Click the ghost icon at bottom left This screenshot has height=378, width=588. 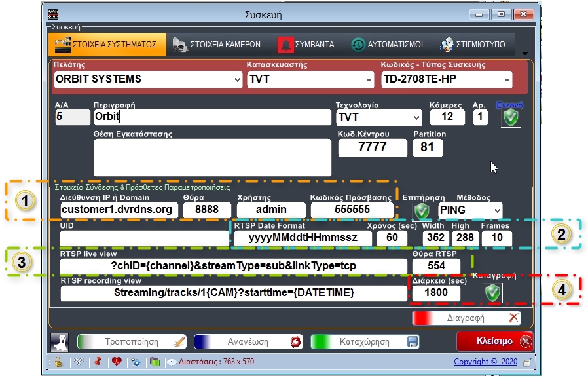60,341
